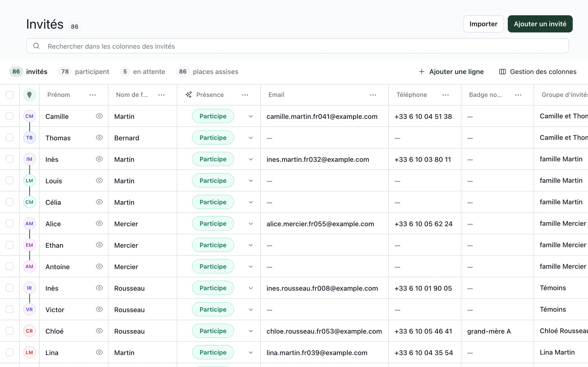Select the 5 en attente filter
Image resolution: width=588 pixels, height=367 pixels.
[x=143, y=72]
